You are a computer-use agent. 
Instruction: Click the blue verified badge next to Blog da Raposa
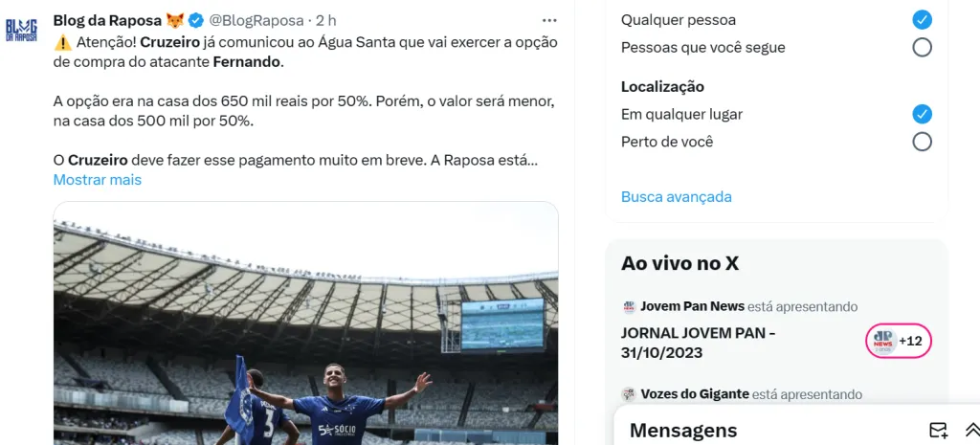click(195, 21)
